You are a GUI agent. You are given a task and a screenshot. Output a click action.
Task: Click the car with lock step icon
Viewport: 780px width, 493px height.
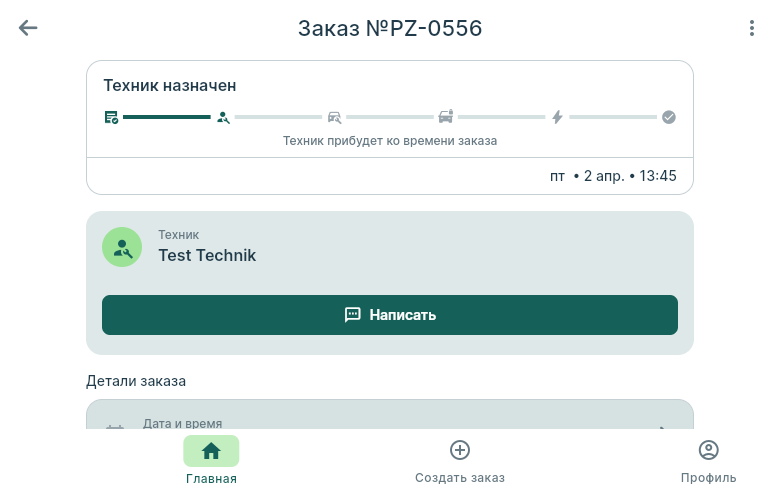tap(446, 117)
